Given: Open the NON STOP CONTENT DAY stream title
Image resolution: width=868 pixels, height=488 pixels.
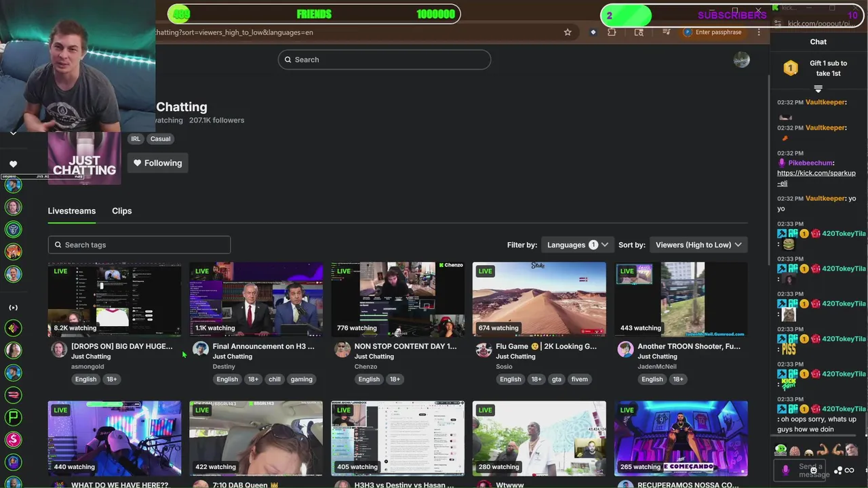Looking at the screenshot, I should tap(406, 346).
